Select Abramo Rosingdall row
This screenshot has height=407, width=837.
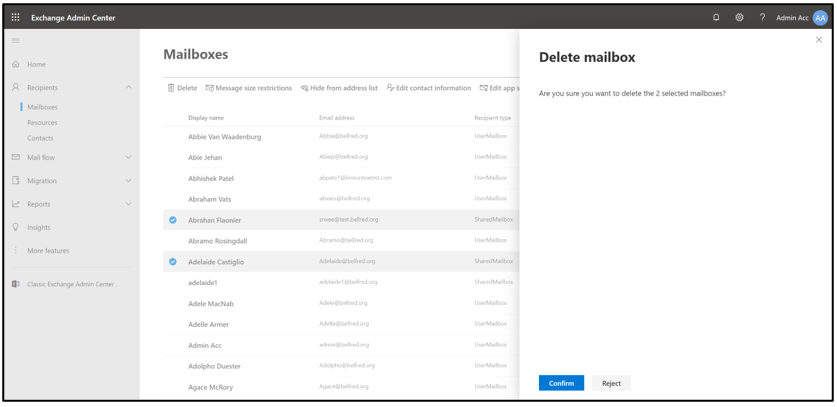click(x=341, y=240)
